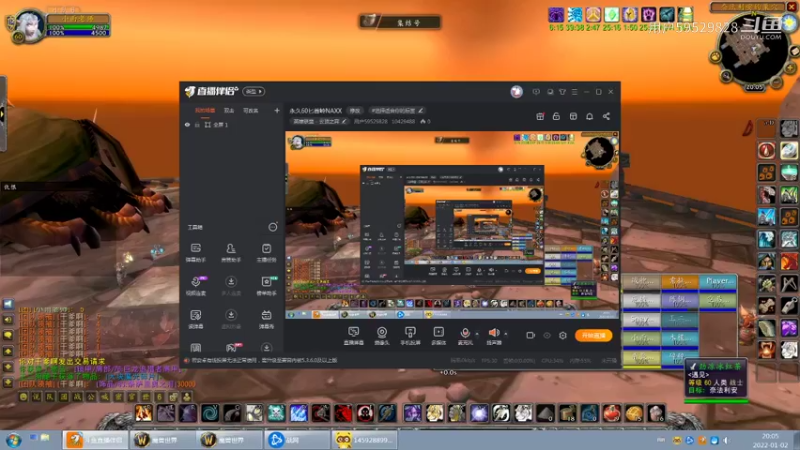This screenshot has height=450, width=800.
Task: Click the stream preview canvas
Action: (452, 225)
